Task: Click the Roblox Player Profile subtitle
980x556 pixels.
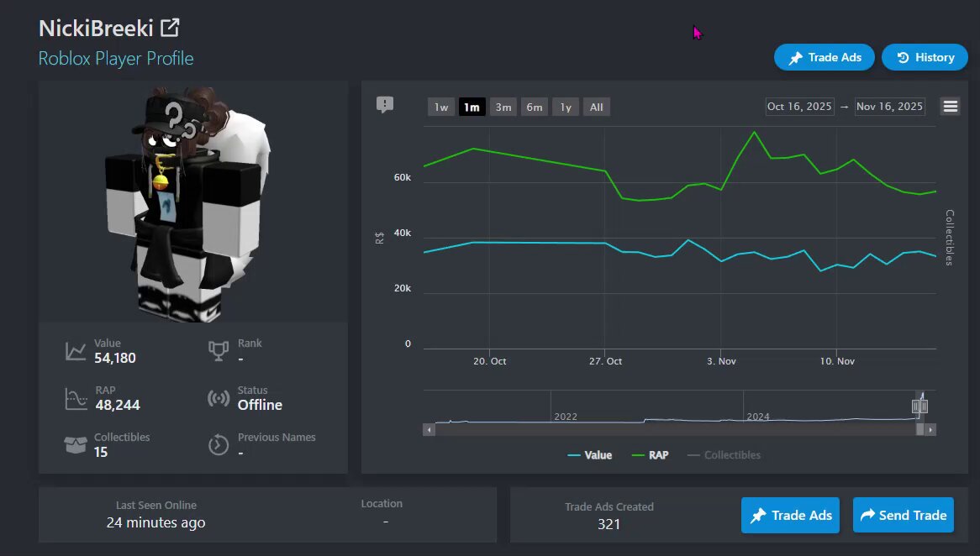Action: [116, 58]
